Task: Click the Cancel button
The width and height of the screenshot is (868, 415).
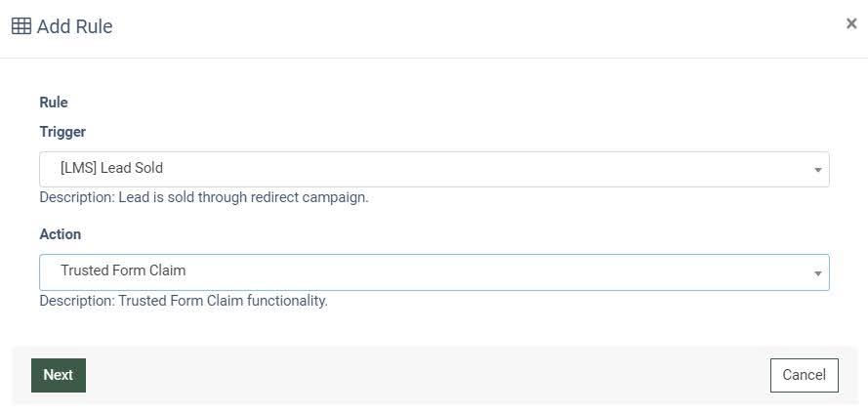Action: (x=804, y=375)
